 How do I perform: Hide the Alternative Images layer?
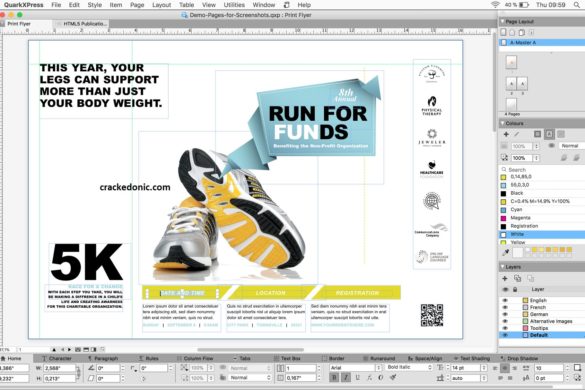505,321
